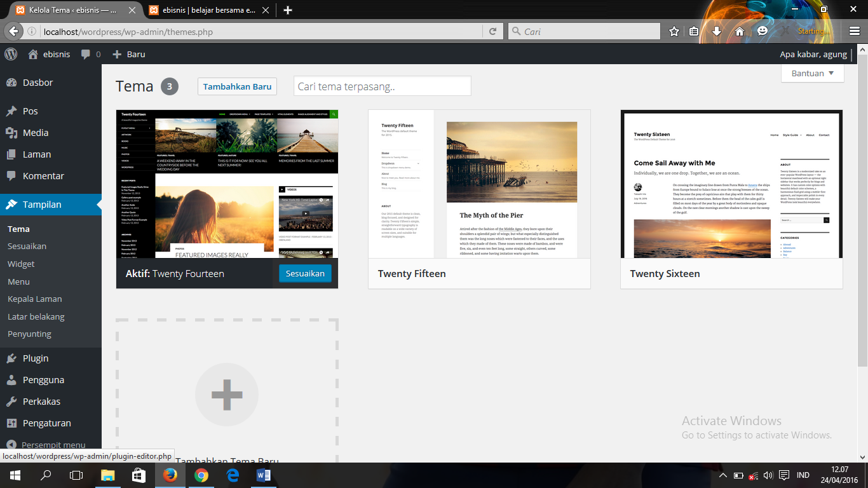The image size is (868, 488).
Task: Open Windows Start menu
Action: pos(15,475)
